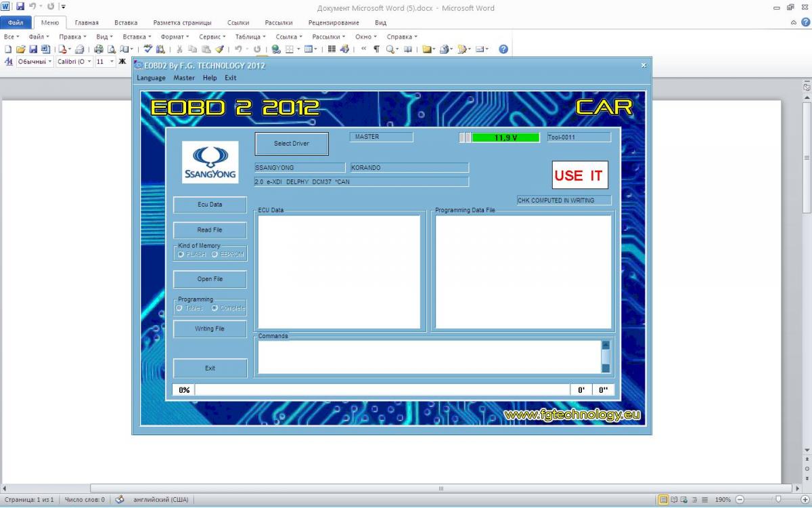Click inside the Programming Data File area
This screenshot has height=508, width=812.
click(x=523, y=272)
